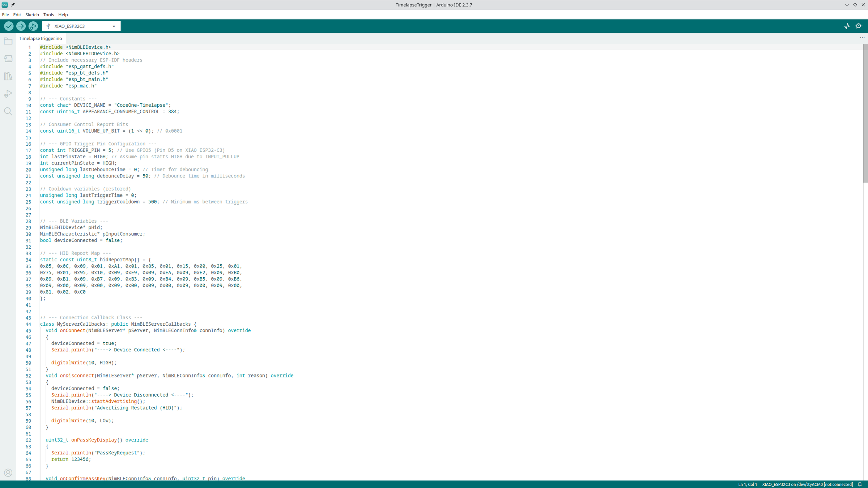The height and width of the screenshot is (488, 868).
Task: Click the onConfirmPassKey function name
Action: click(x=82, y=478)
